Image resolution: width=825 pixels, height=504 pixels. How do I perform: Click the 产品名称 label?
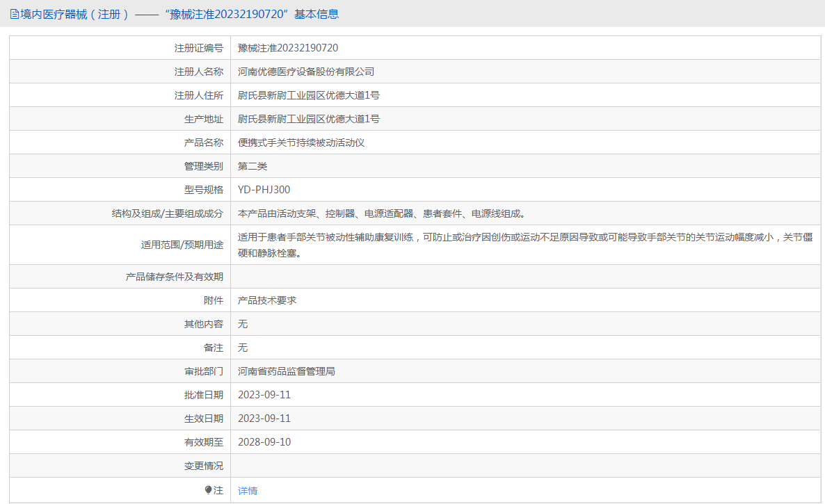click(204, 143)
